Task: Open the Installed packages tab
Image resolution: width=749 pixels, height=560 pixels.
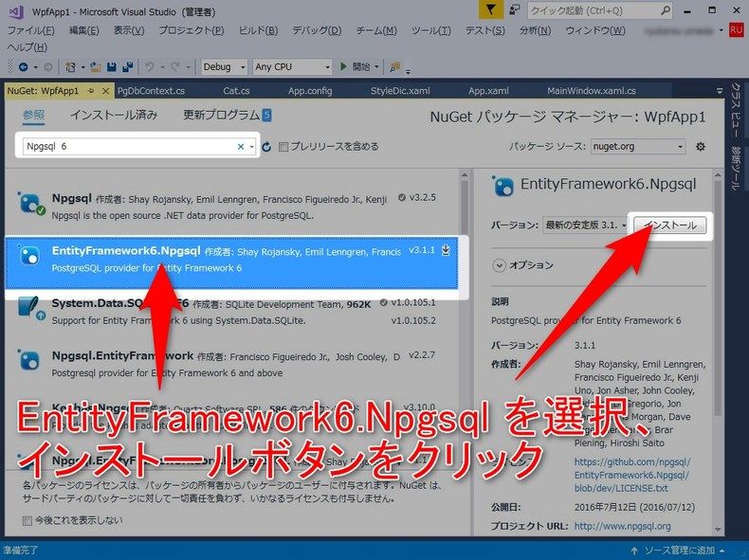Action: coord(114,115)
